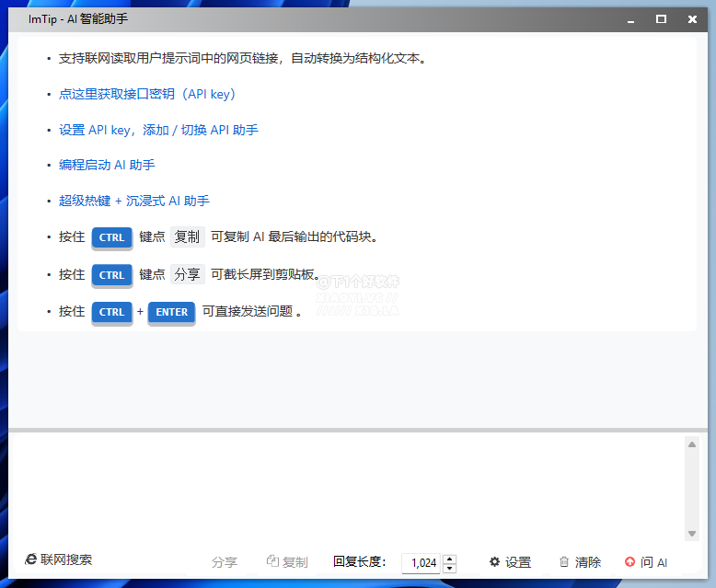Click the splitter bar above the input area

(x=358, y=430)
